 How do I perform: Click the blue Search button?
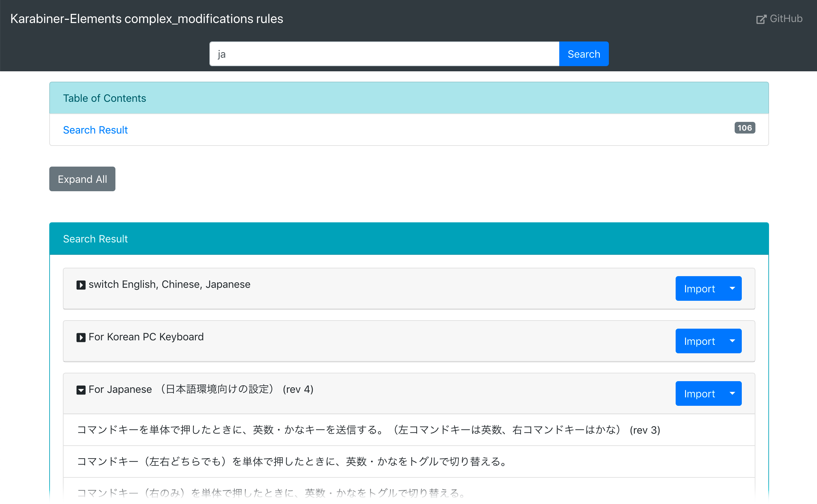(584, 54)
